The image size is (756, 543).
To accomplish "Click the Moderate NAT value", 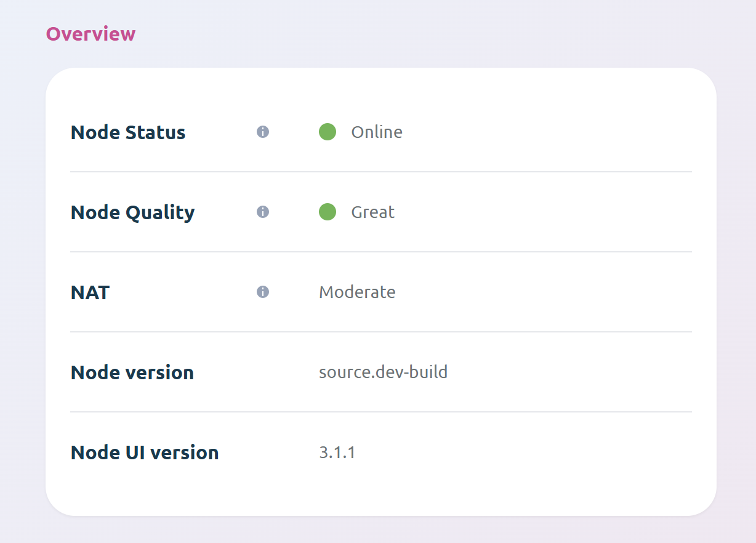I will pyautogui.click(x=357, y=292).
